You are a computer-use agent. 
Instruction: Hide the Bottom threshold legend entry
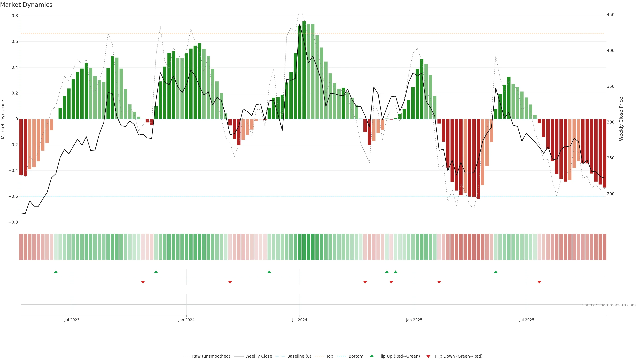pos(356,356)
